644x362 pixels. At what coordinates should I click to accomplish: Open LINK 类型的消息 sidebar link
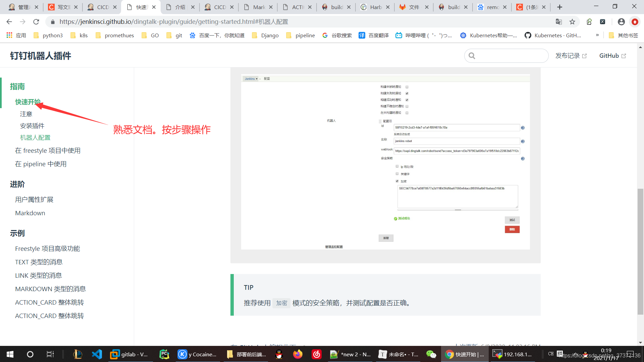pos(39,275)
